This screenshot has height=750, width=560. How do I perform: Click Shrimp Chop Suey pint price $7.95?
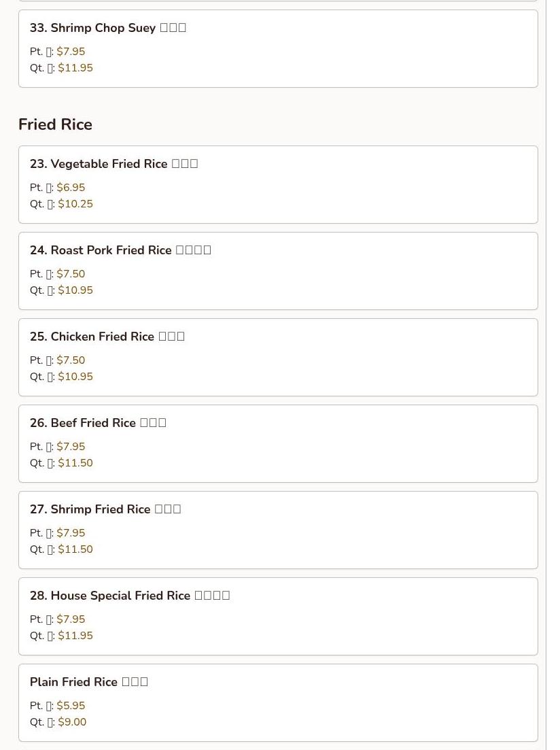tap(71, 52)
